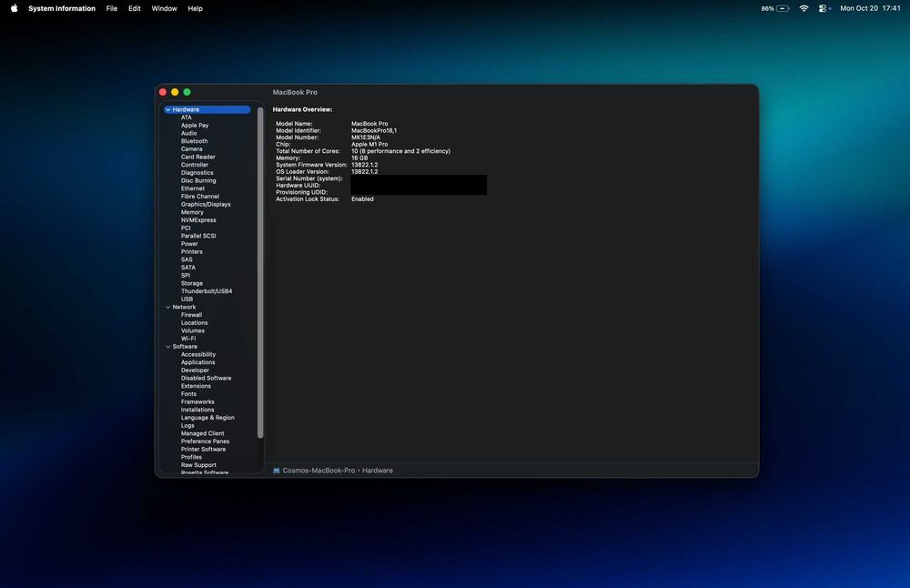The width and height of the screenshot is (910, 588).
Task: Select the Network category row
Action: [x=184, y=307]
